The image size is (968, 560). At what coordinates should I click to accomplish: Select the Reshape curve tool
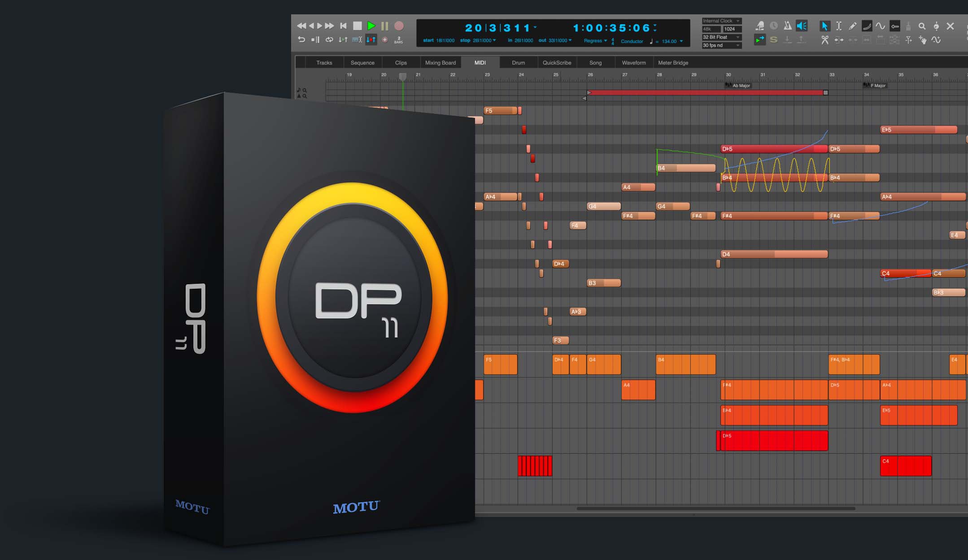(x=867, y=26)
